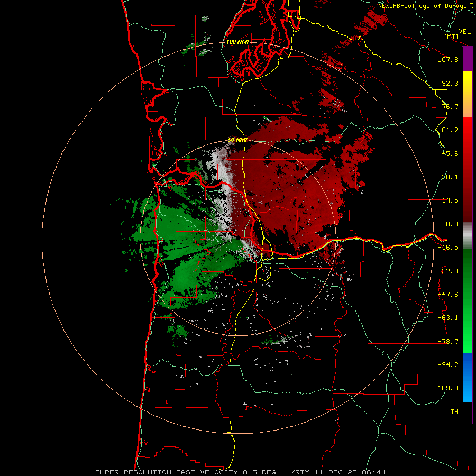Select the -32.0 legend value

[448, 271]
